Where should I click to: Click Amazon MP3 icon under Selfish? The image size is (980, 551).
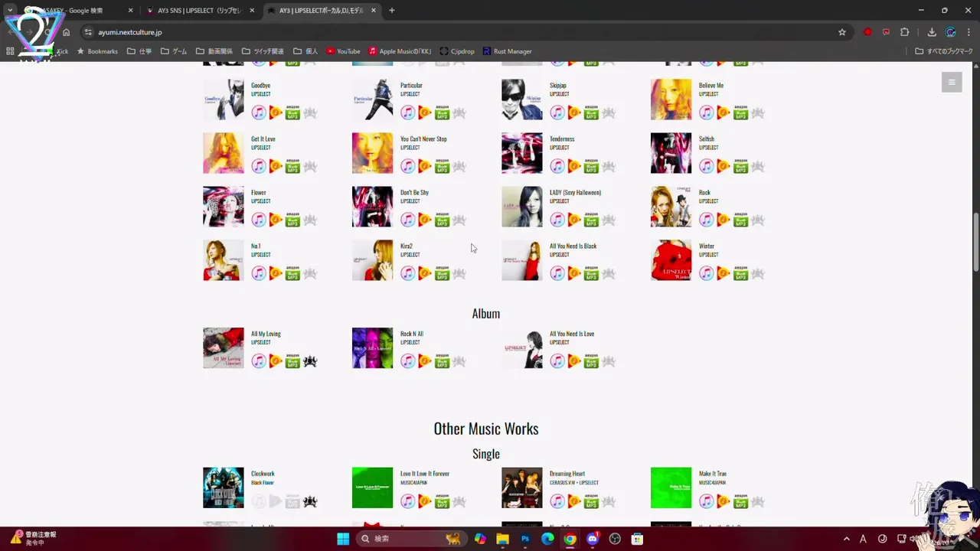(x=740, y=166)
